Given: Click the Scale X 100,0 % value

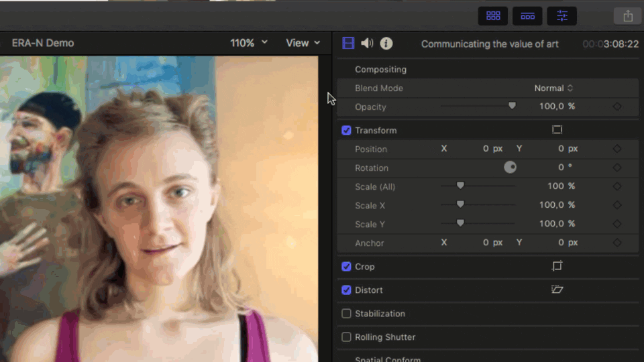Looking at the screenshot, I should [x=557, y=205].
